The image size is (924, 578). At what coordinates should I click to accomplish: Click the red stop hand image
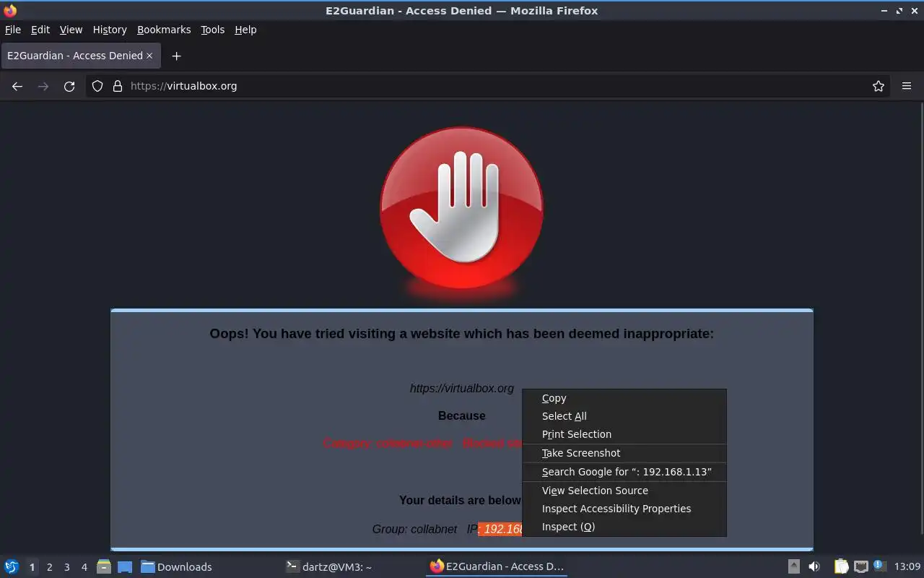pyautogui.click(x=462, y=208)
